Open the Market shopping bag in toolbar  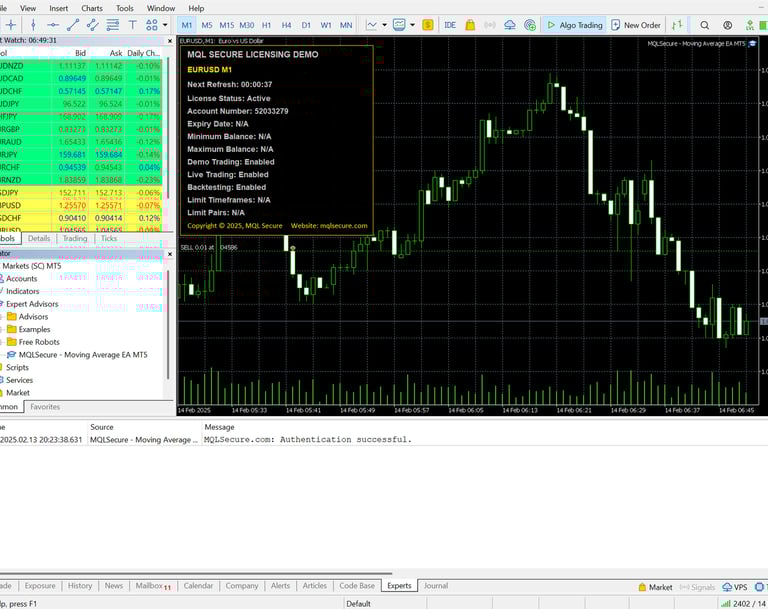[470, 25]
